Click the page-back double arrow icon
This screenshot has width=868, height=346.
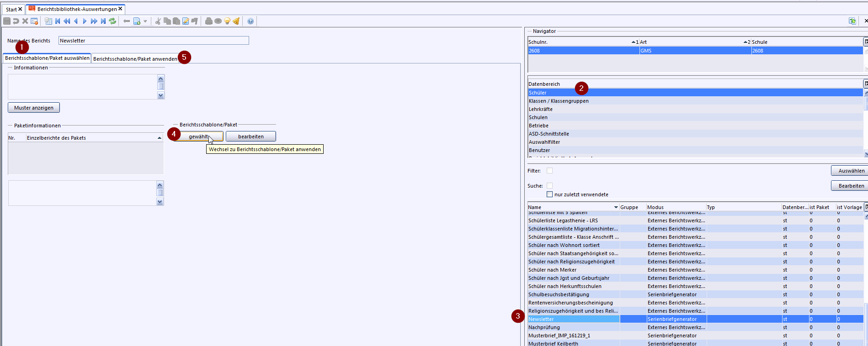(67, 21)
